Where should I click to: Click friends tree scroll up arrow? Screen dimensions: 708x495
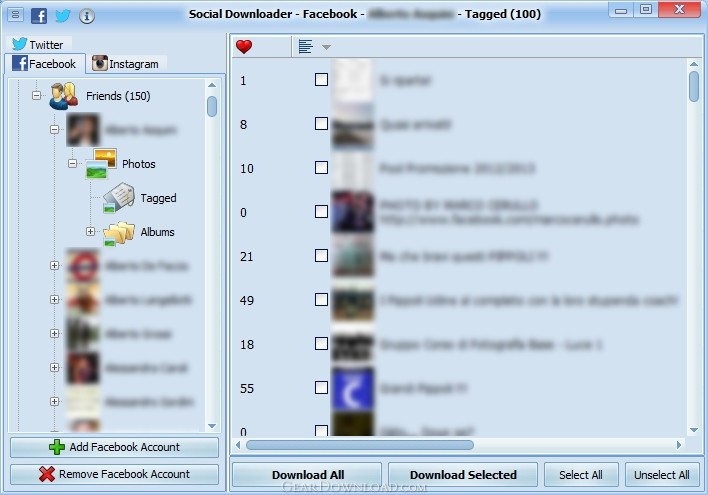click(x=212, y=85)
